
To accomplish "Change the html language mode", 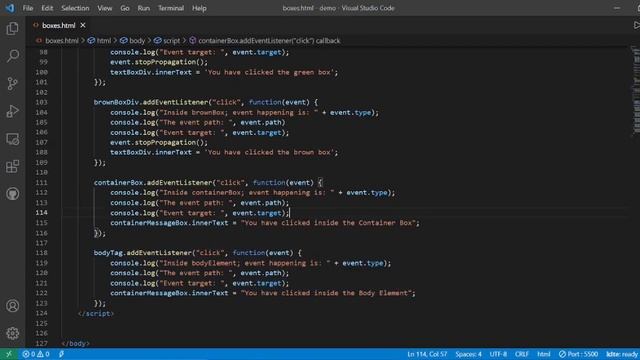I will (x=544, y=354).
